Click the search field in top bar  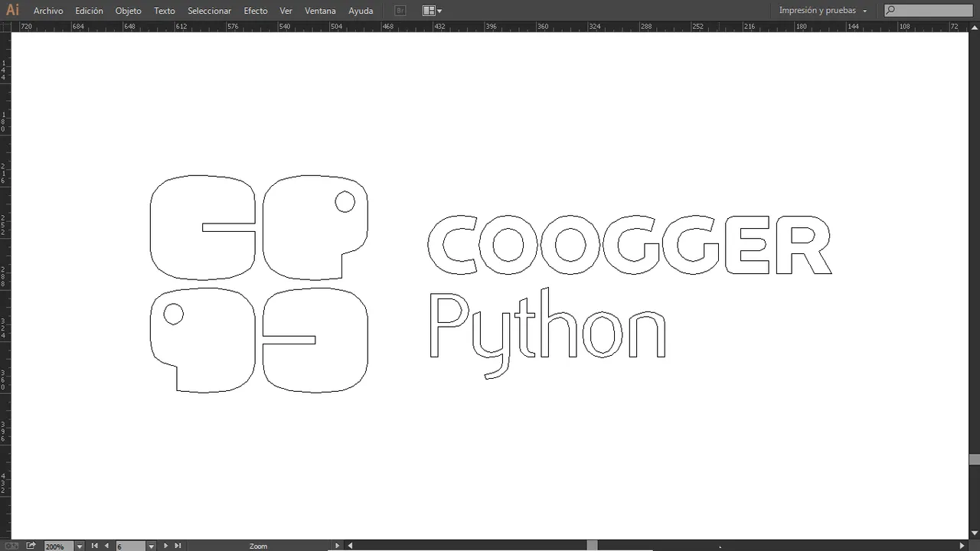pyautogui.click(x=929, y=11)
